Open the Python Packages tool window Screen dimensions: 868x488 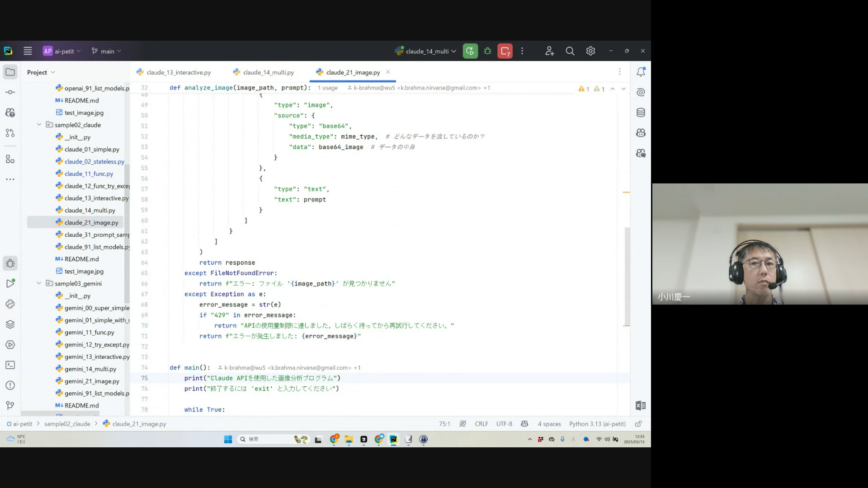point(10,324)
